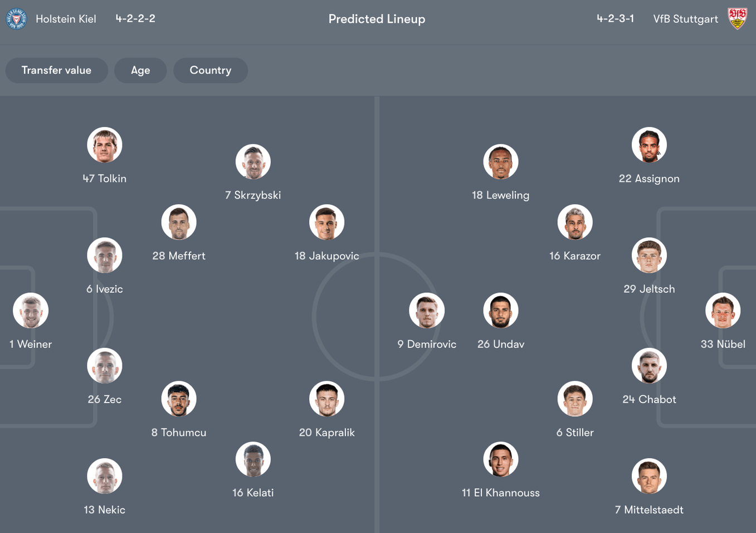
Task: Click the VfB Stuttgart club crest
Action: [738, 18]
